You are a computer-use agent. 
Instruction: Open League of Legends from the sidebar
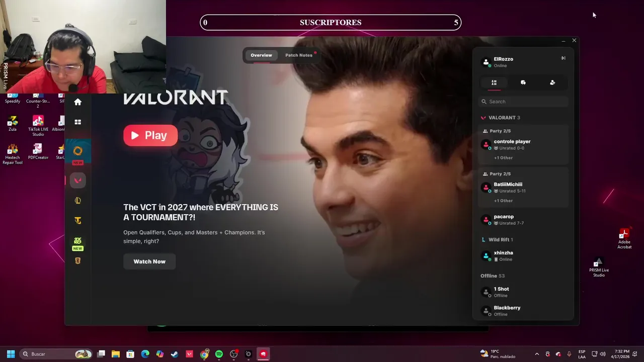77,201
